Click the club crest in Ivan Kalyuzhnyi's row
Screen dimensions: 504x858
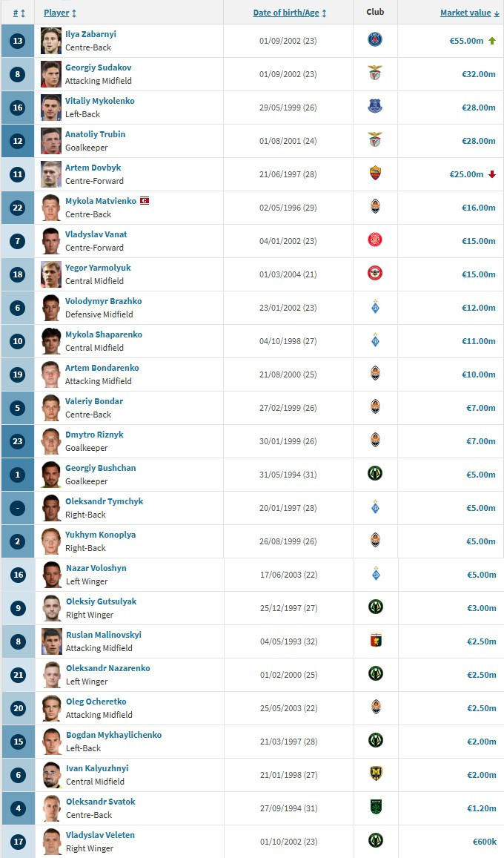375,774
